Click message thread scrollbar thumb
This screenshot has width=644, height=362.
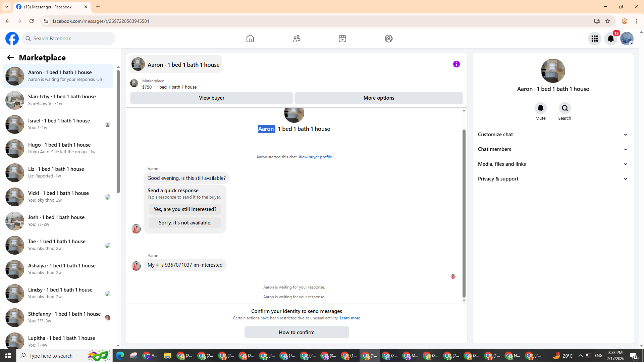click(464, 213)
